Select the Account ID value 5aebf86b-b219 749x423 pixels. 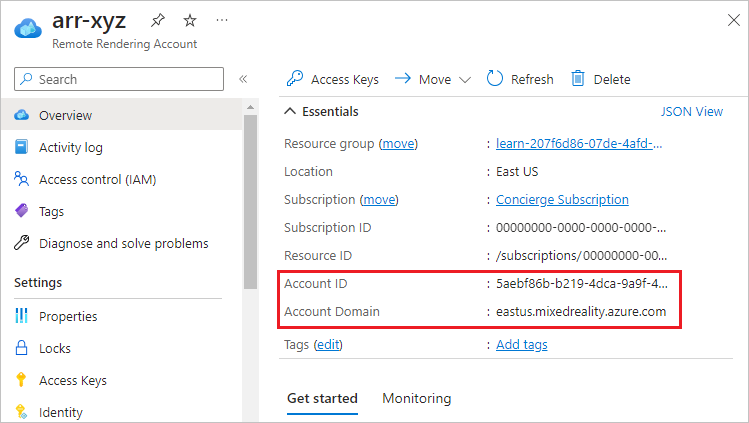[582, 284]
